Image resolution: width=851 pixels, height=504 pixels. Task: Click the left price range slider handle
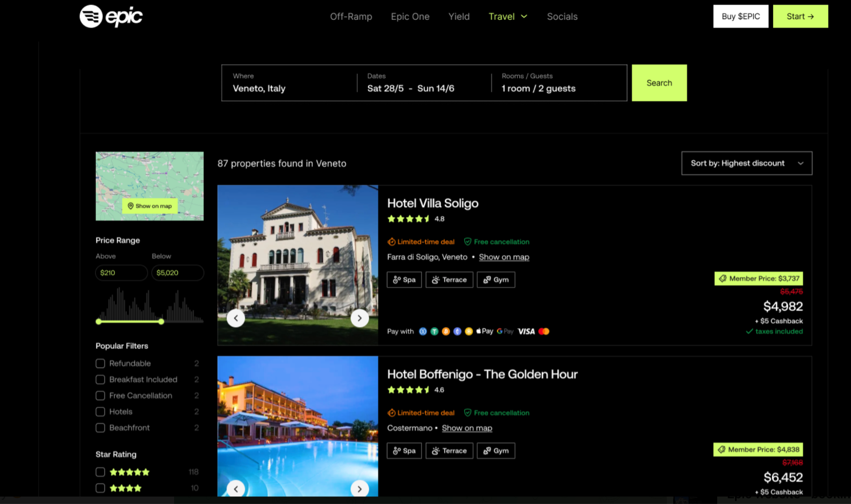point(98,321)
